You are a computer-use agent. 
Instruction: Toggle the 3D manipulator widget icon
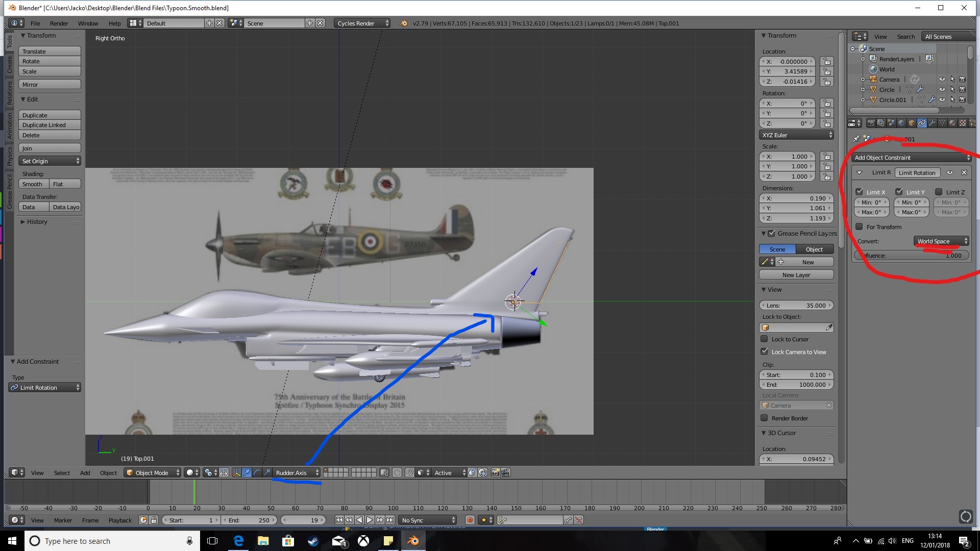tap(236, 473)
